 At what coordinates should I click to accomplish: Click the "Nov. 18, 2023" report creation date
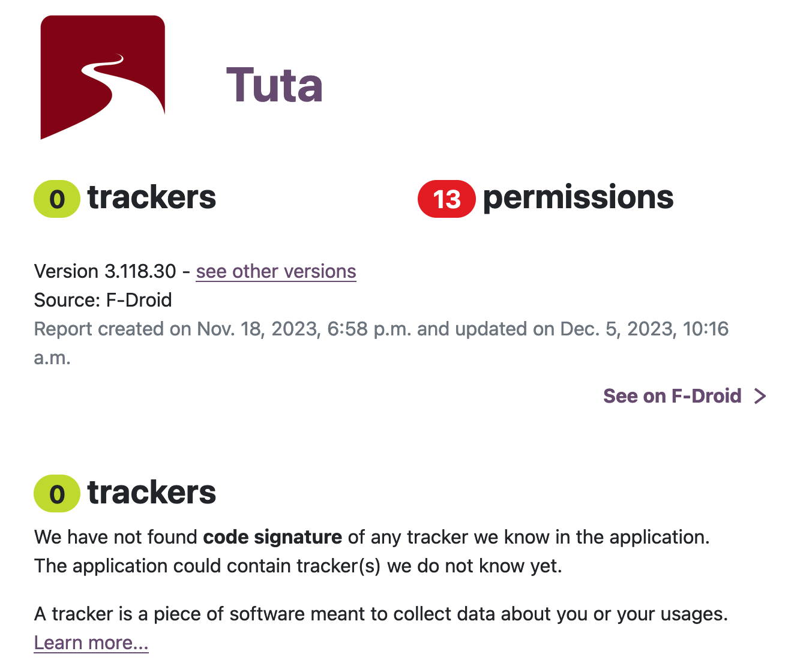pos(259,329)
